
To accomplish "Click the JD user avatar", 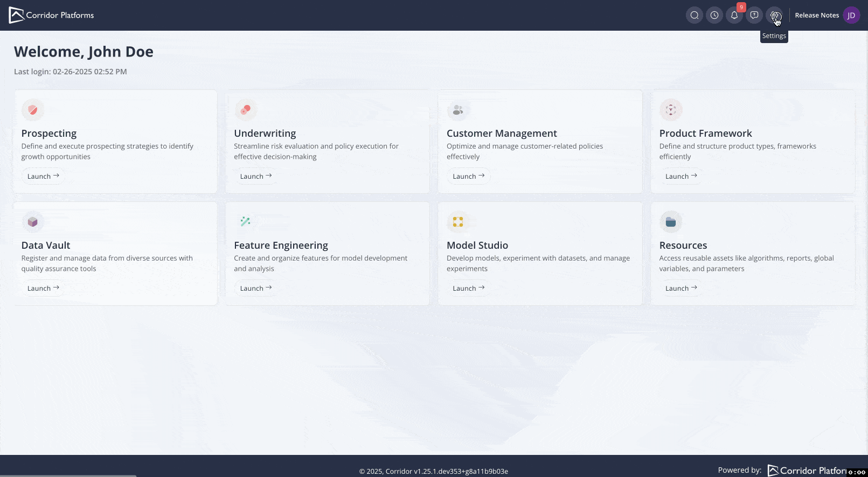I will 851,15.
